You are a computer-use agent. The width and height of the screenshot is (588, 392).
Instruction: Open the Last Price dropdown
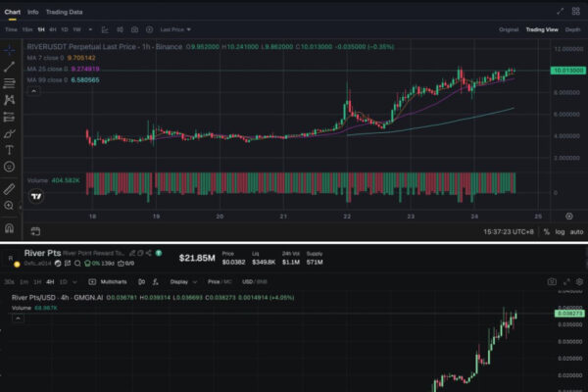(176, 29)
